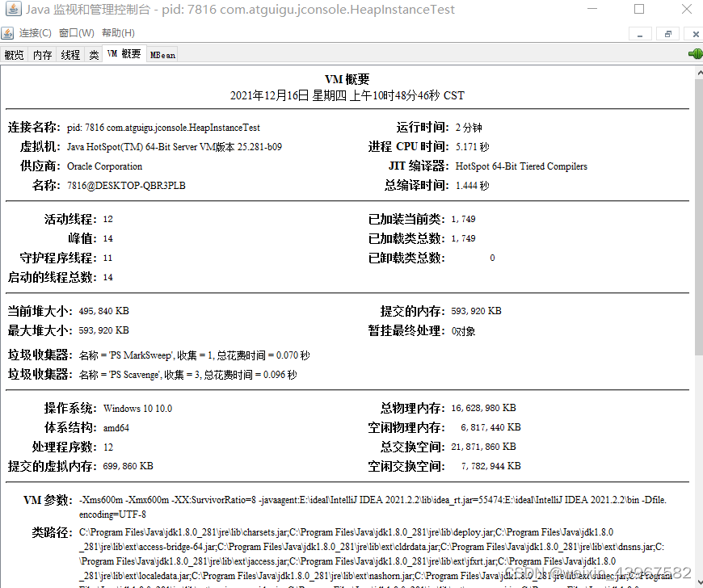Click connection name pid: 7816 value
The width and height of the screenshot is (703, 588).
163,128
